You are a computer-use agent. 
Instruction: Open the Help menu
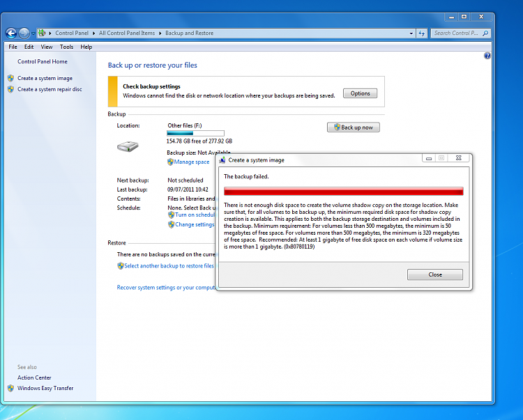(86, 47)
